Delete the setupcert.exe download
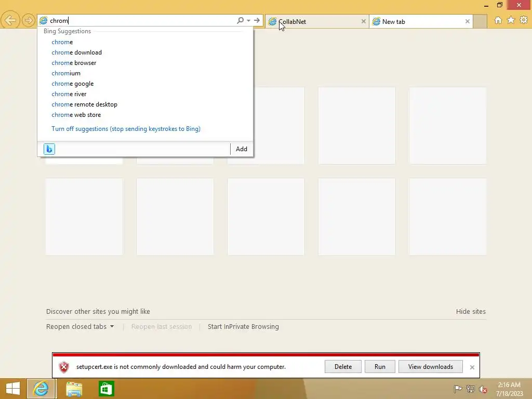The height and width of the screenshot is (399, 532). click(343, 367)
